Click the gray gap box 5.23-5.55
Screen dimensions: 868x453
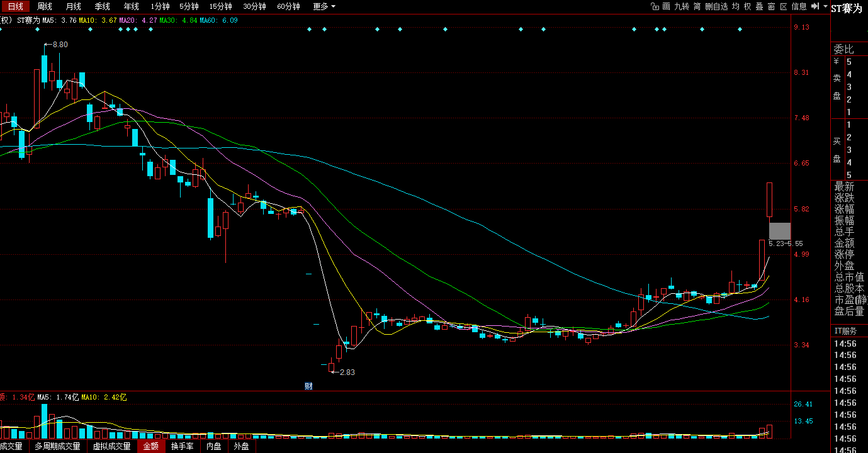(x=780, y=231)
